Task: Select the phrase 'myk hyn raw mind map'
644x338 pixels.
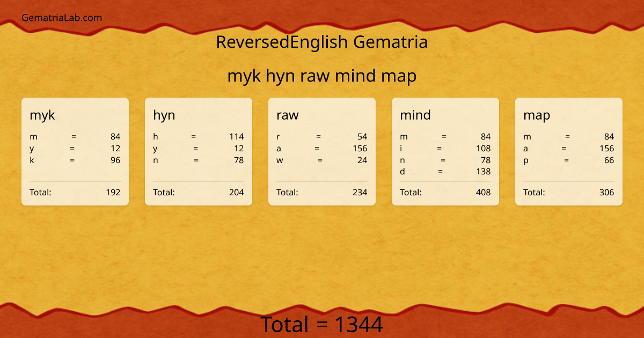Action: click(322, 76)
